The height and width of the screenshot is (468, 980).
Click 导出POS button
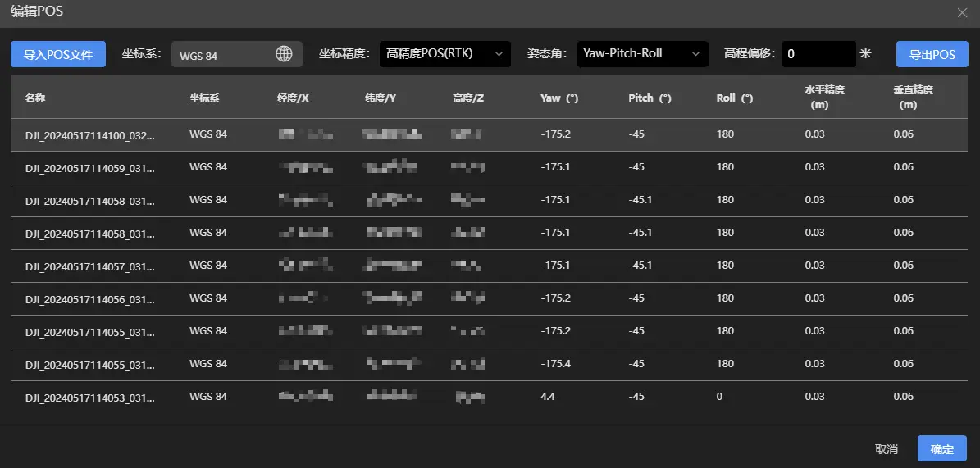click(x=932, y=55)
